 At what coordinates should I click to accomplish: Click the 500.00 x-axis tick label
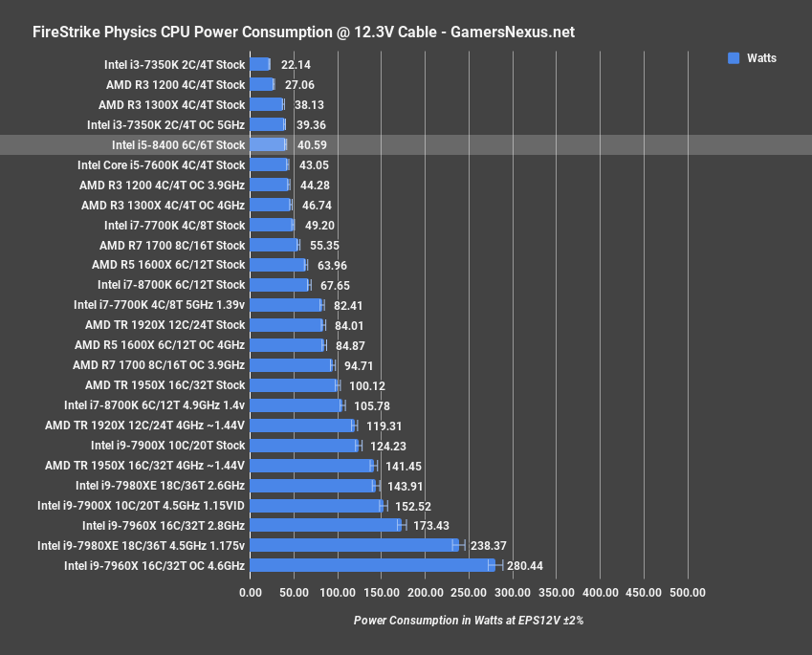[687, 593]
